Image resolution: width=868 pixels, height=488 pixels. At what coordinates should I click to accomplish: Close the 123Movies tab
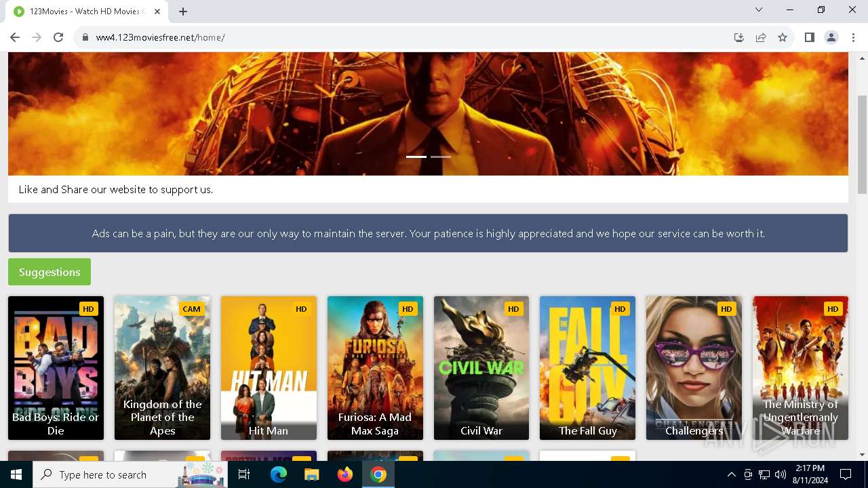pyautogui.click(x=158, y=12)
